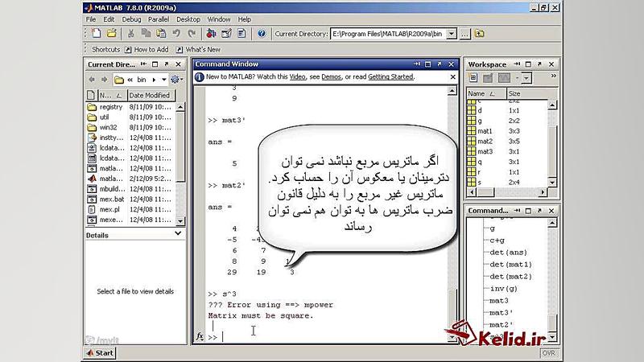
Task: Open MATLAB Help question mark icon
Action: point(261,34)
